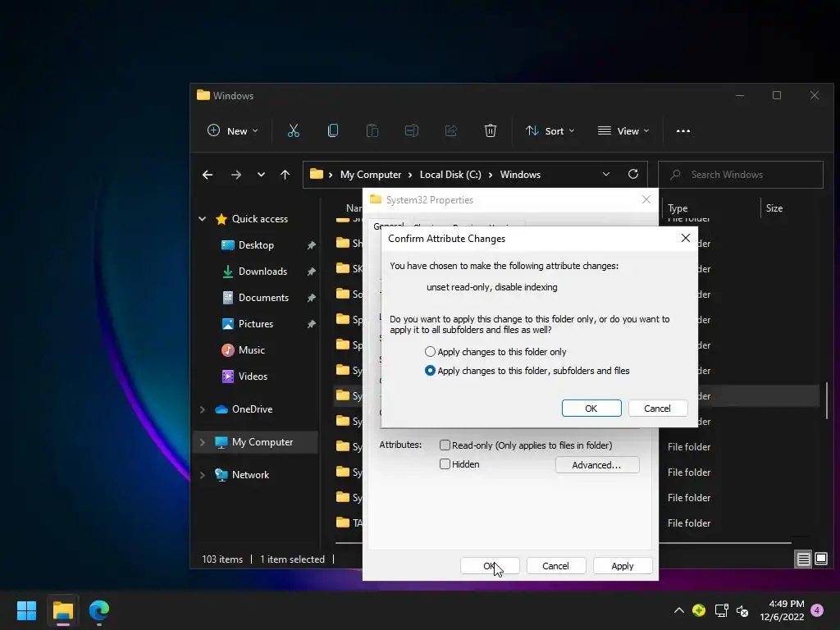Switch to details view layout icon
Viewport: 840px width, 630px height.
click(804, 559)
